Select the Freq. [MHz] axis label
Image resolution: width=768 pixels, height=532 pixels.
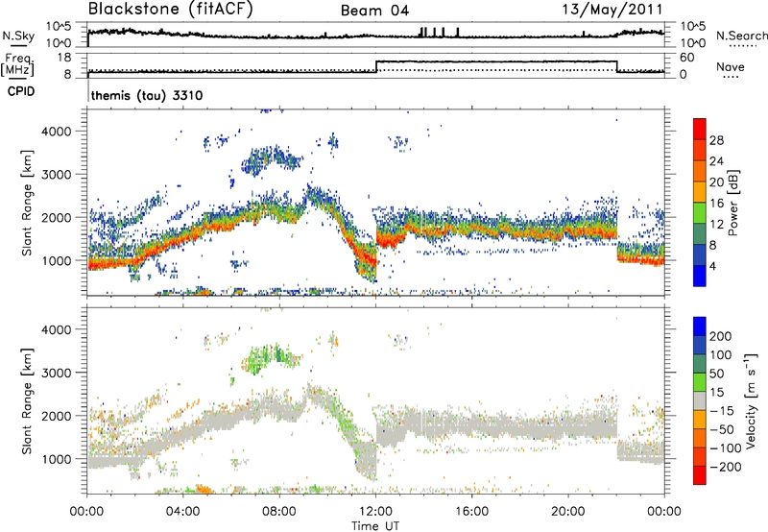pyautogui.click(x=17, y=65)
